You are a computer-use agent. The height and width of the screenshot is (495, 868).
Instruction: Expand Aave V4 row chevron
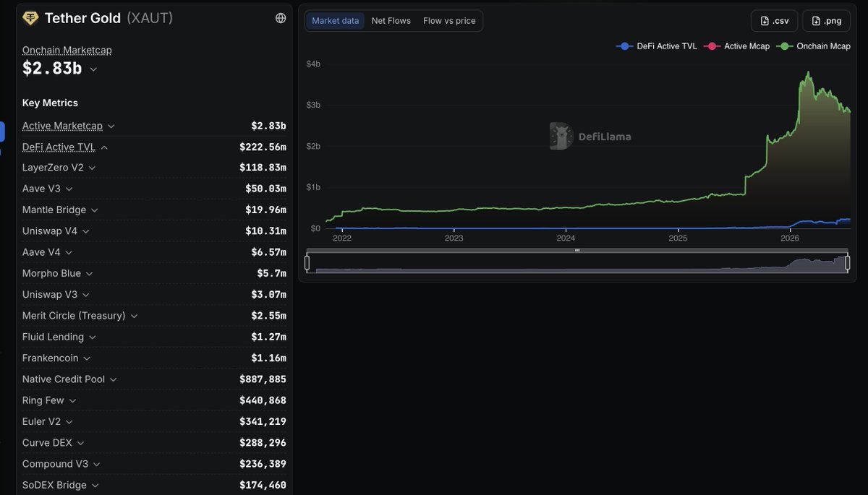click(69, 252)
